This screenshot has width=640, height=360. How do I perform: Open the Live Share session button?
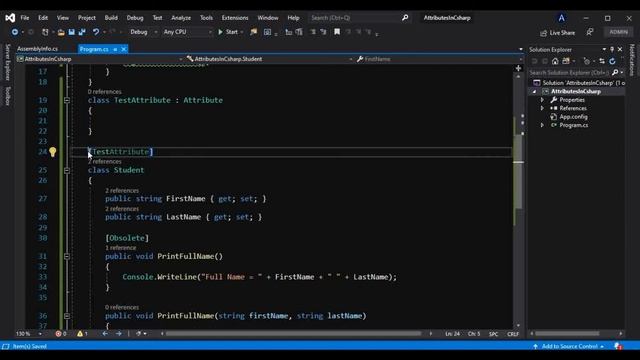point(557,33)
